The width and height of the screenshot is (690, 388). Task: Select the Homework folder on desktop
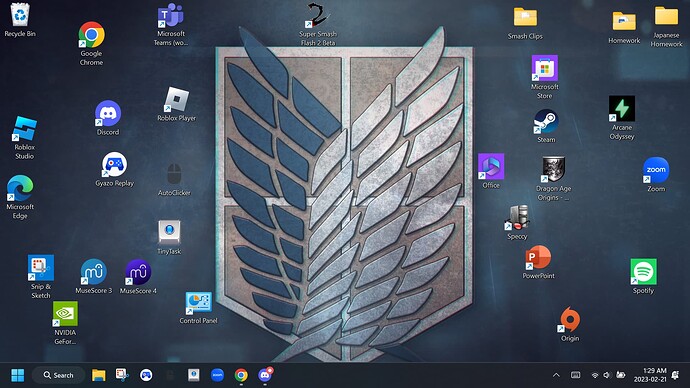624,27
